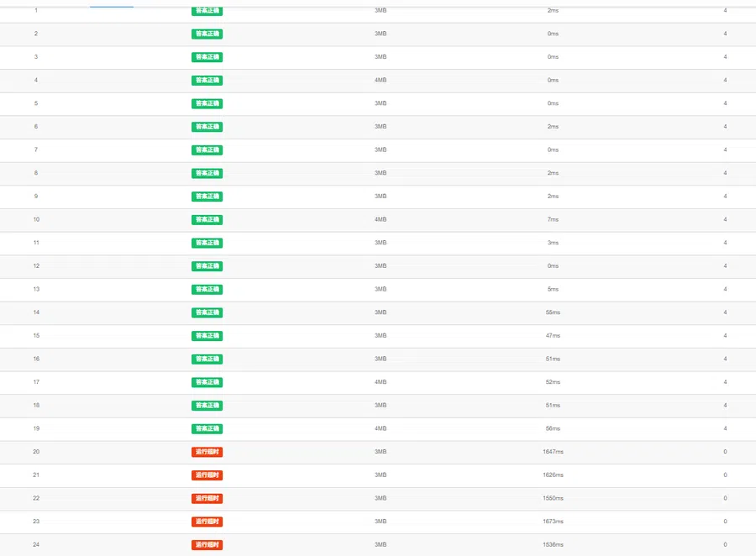The width and height of the screenshot is (756, 556).
Task: Select the 4MB memory value in row 4
Action: click(x=381, y=80)
